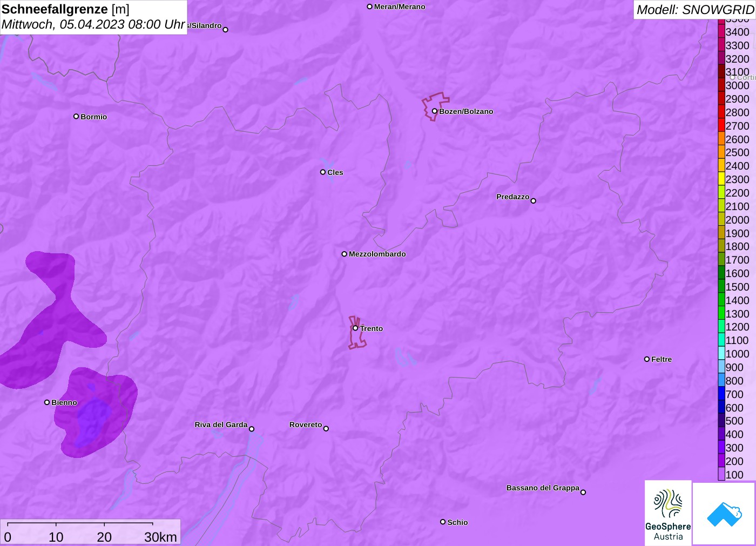Click the Modell: SNOWGRID label
Screen dimensions: 756x546
point(695,10)
